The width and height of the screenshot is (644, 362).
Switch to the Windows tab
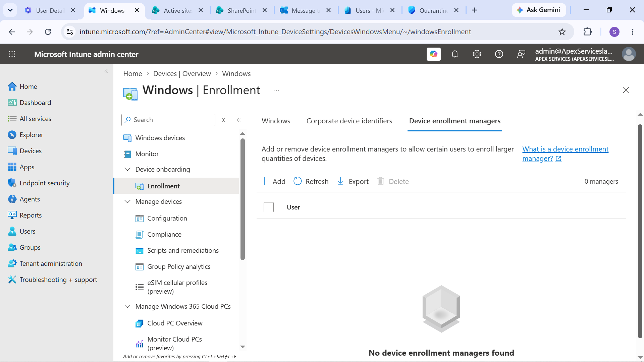point(276,121)
